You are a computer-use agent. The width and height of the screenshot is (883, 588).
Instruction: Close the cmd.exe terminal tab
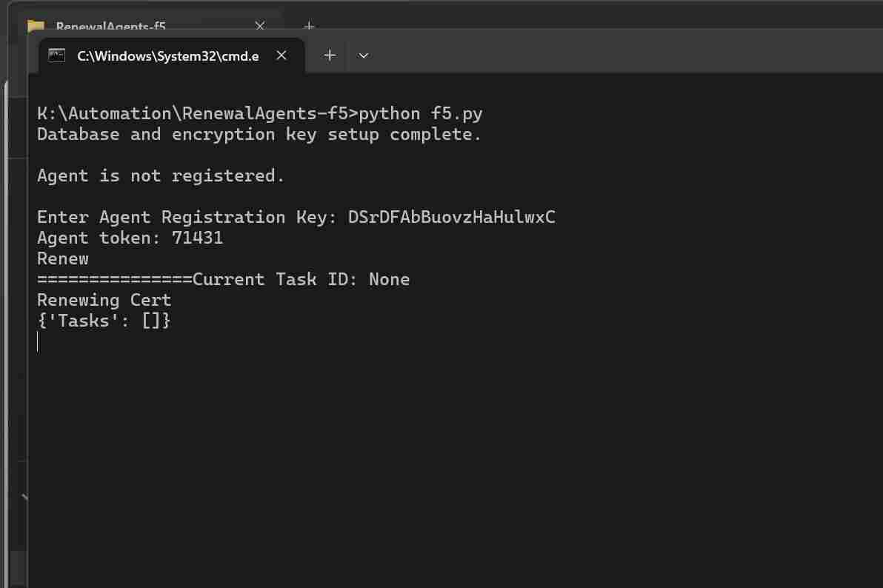(281, 56)
